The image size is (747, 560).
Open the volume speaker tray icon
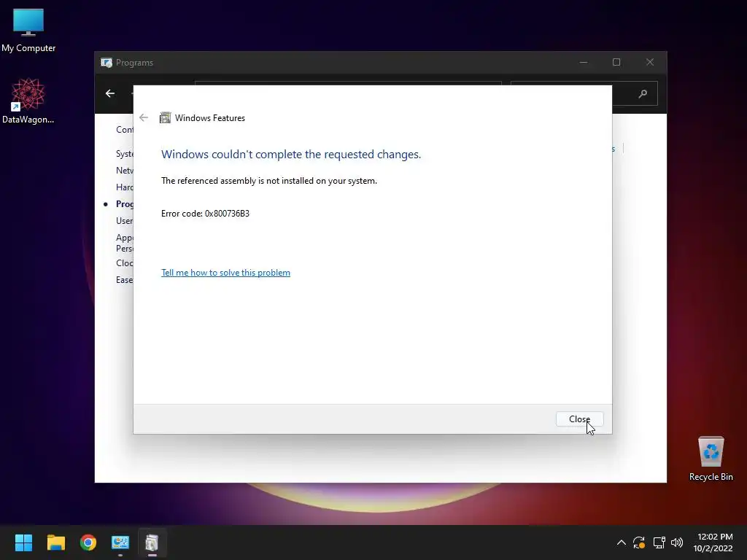pos(677,542)
